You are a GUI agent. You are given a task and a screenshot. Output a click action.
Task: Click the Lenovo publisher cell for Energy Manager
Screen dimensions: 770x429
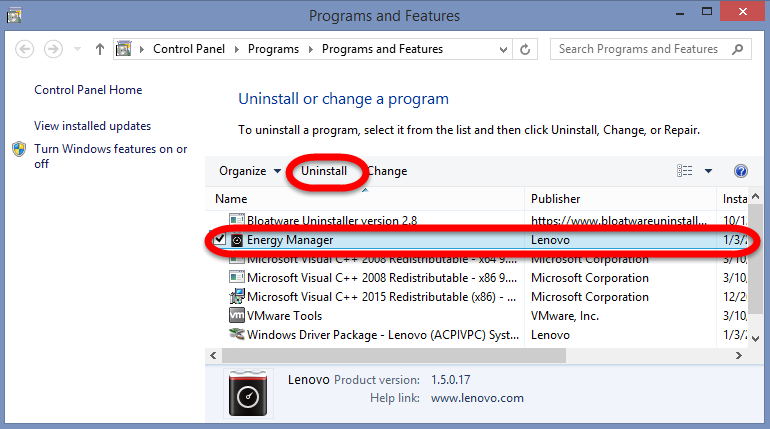click(550, 240)
